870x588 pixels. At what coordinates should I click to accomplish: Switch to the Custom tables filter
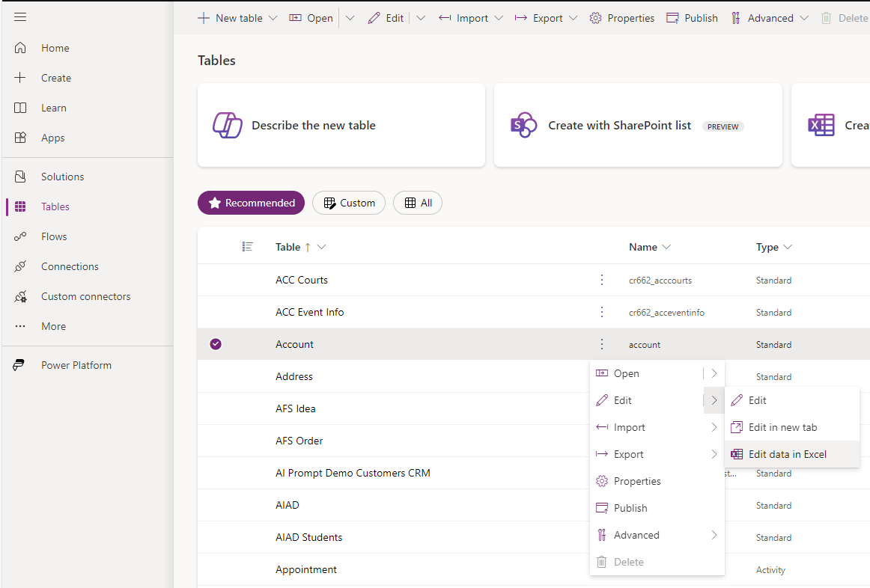point(348,203)
